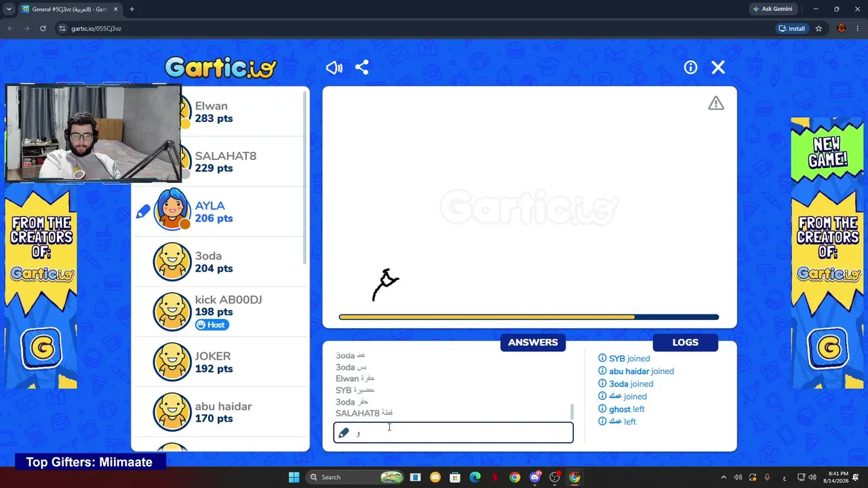Leave the room with the X icon

[x=718, y=67]
